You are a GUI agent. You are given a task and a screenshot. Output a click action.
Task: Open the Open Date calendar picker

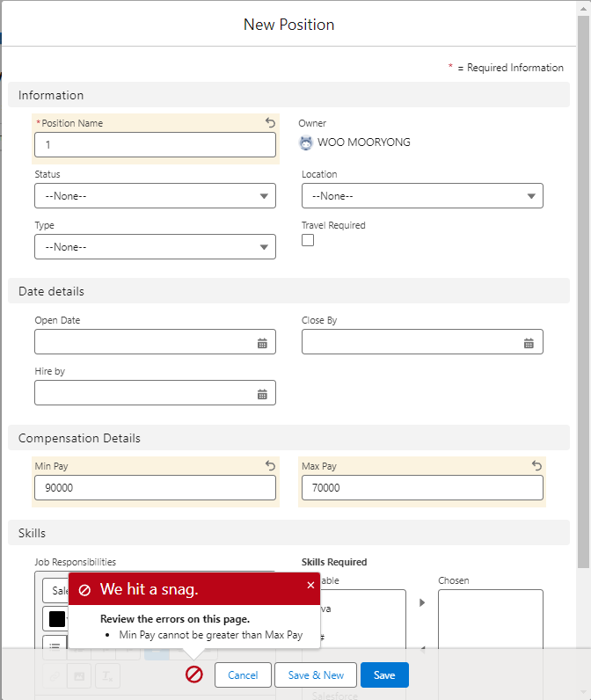(x=262, y=343)
